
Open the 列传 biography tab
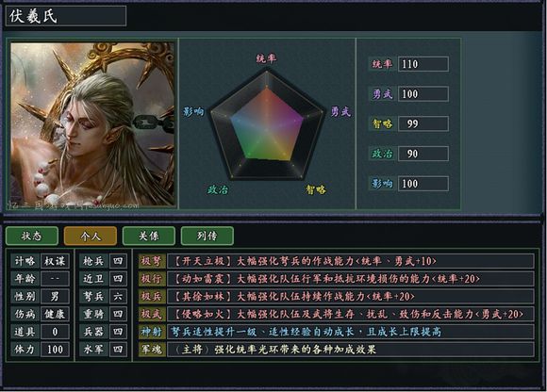click(x=207, y=236)
